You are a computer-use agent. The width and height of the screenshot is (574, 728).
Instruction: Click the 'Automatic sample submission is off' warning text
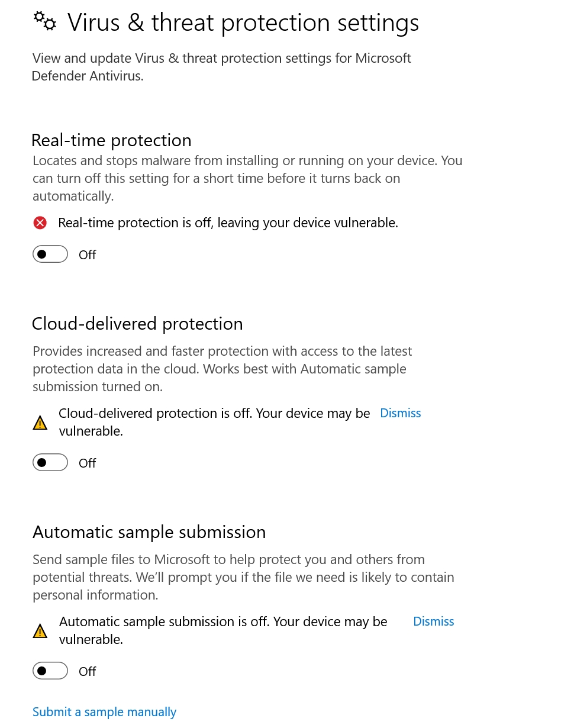223,621
